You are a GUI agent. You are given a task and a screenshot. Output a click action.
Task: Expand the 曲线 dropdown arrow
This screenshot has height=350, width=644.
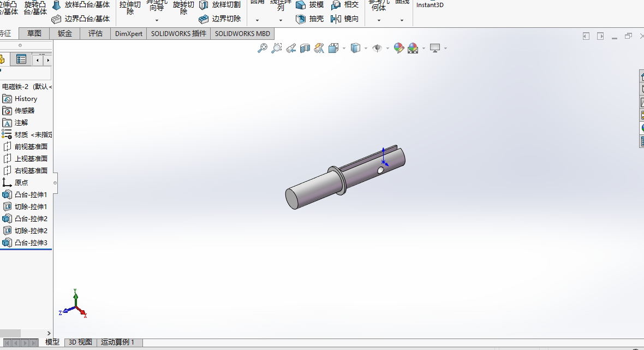click(x=402, y=21)
